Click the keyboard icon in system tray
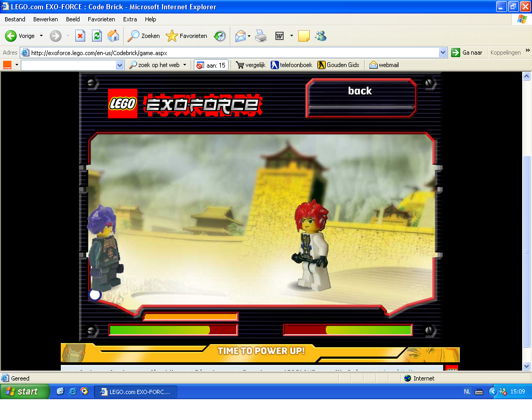 [x=478, y=392]
